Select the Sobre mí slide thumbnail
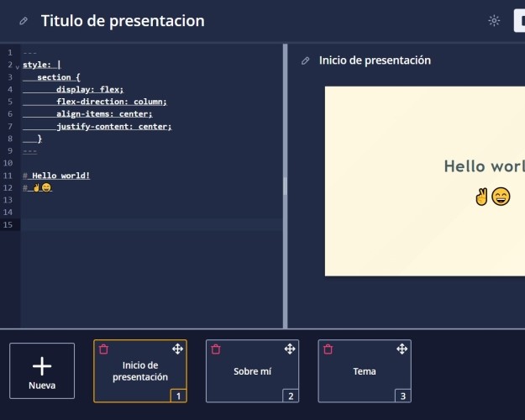Image resolution: width=525 pixels, height=420 pixels. pyautogui.click(x=252, y=371)
